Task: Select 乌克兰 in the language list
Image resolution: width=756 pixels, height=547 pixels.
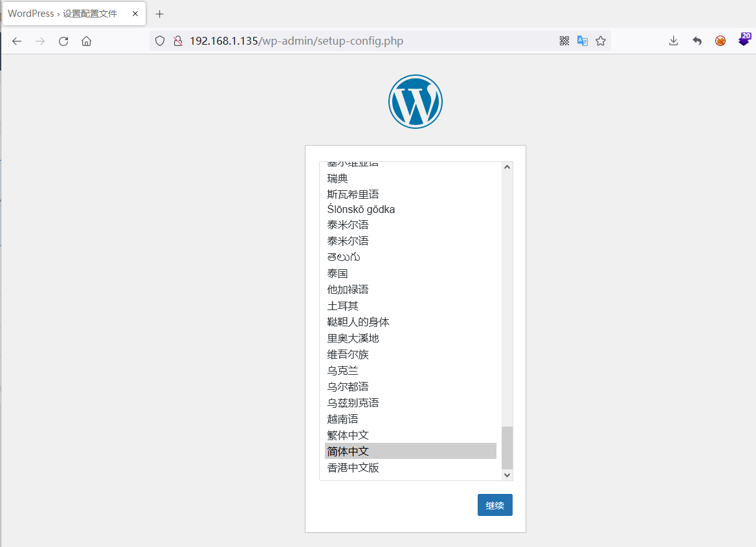Action: 342,370
